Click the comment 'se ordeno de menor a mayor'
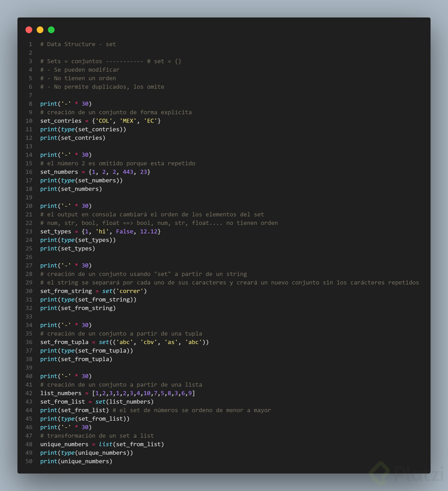Screen dimensions: 448x491 point(192,410)
